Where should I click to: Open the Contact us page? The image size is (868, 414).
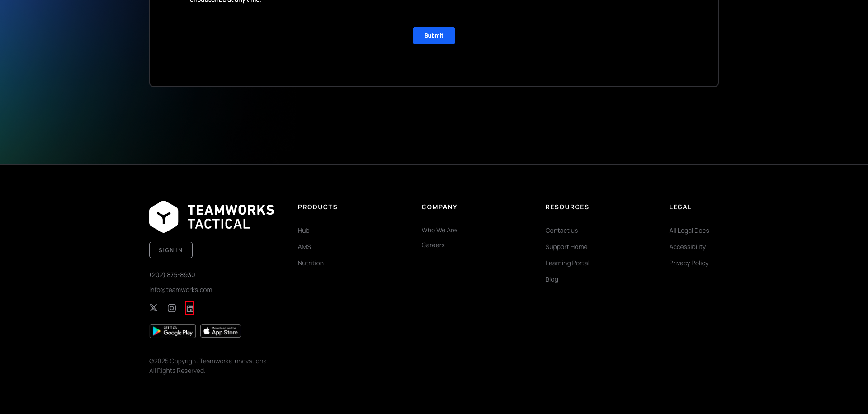pyautogui.click(x=561, y=230)
